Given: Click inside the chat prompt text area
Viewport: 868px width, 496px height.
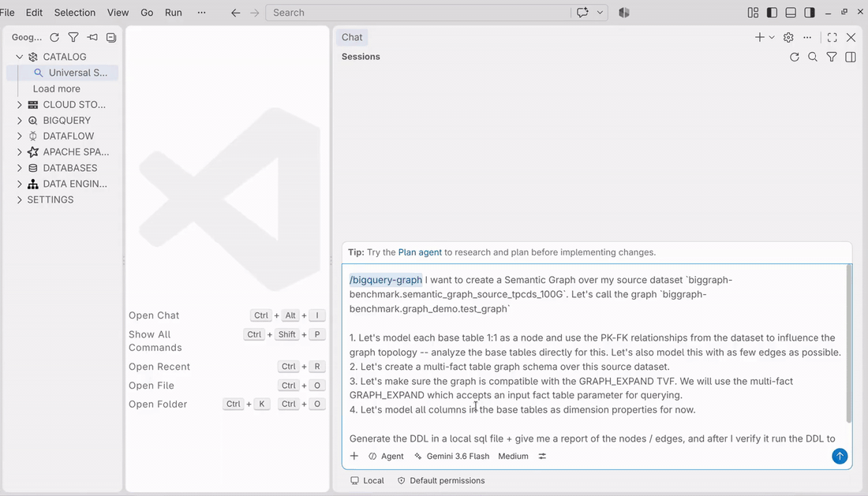Looking at the screenshot, I should (594, 358).
